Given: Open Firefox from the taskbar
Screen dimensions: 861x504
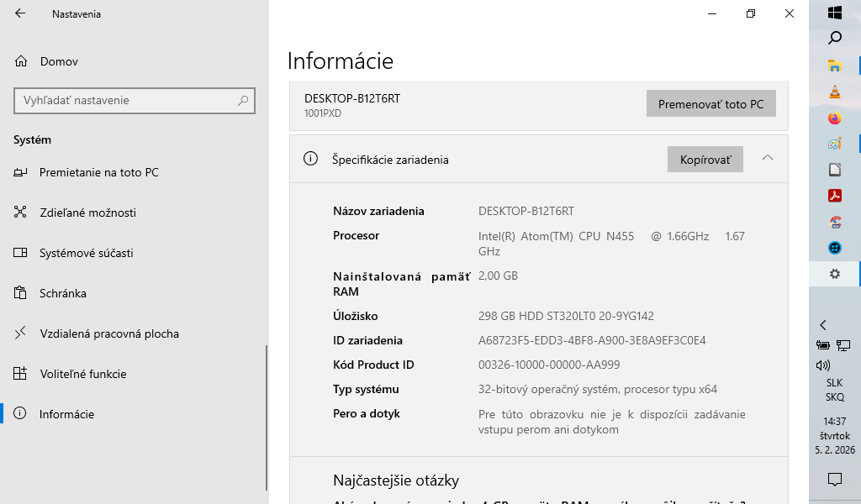Looking at the screenshot, I should pos(835,118).
